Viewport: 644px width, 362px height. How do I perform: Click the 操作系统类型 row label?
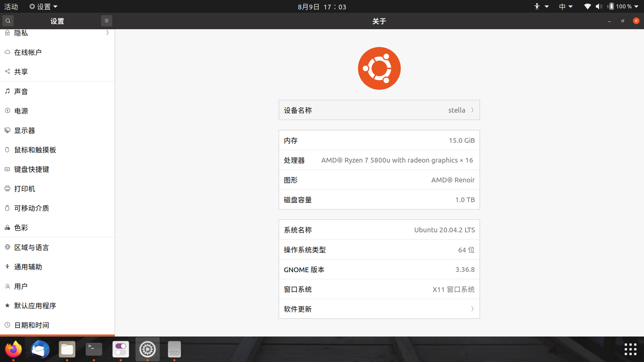305,250
